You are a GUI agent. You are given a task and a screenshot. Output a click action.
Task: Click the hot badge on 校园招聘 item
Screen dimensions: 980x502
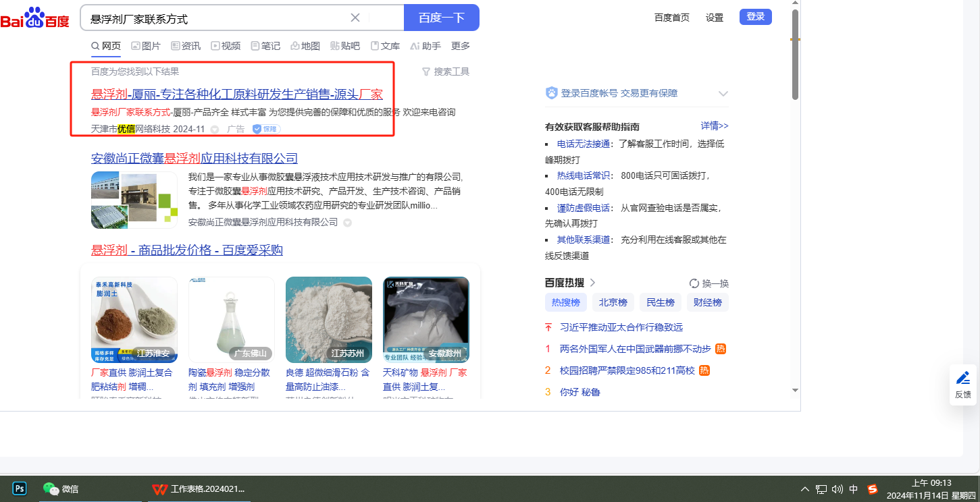click(704, 370)
